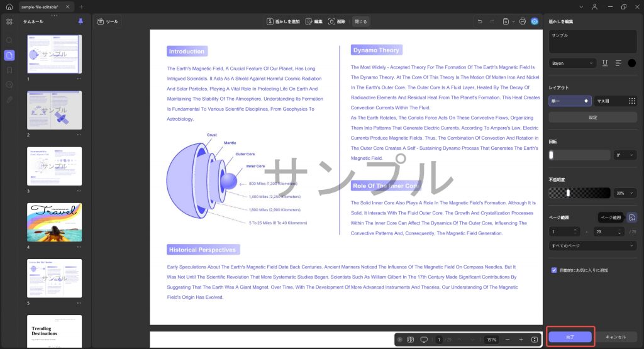Increase the start page number stepper
This screenshot has height=349, width=644.
[575, 230]
